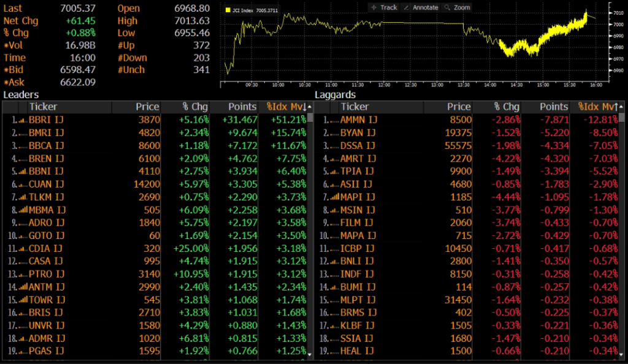Click the mini bar chart icon beside MAPI IJ
The height and width of the screenshot is (364, 628).
click(x=334, y=197)
